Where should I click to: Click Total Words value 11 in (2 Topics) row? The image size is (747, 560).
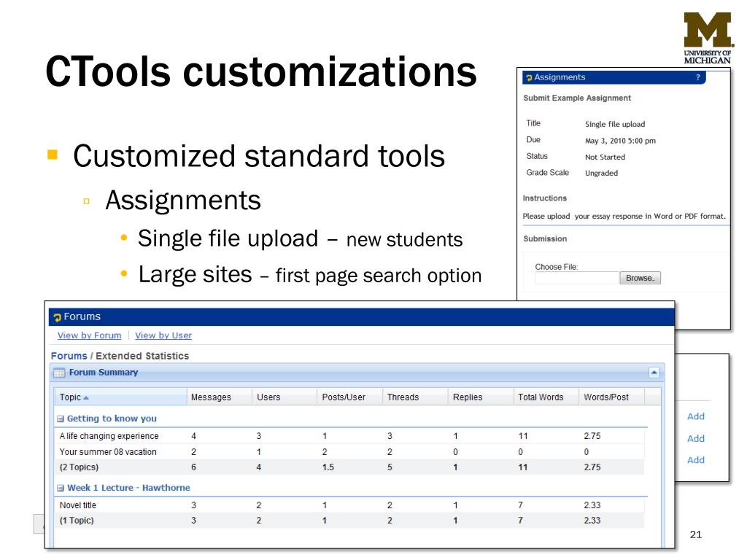tap(522, 467)
